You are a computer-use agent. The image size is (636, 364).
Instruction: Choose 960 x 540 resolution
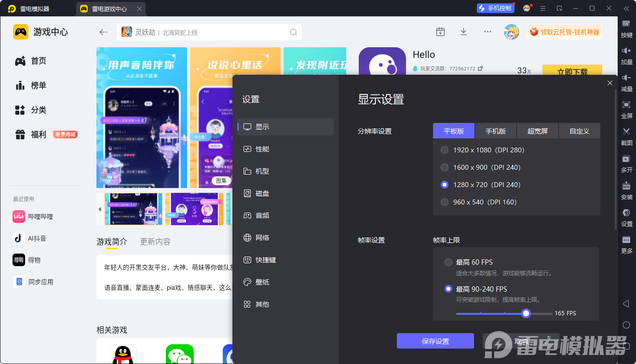445,202
